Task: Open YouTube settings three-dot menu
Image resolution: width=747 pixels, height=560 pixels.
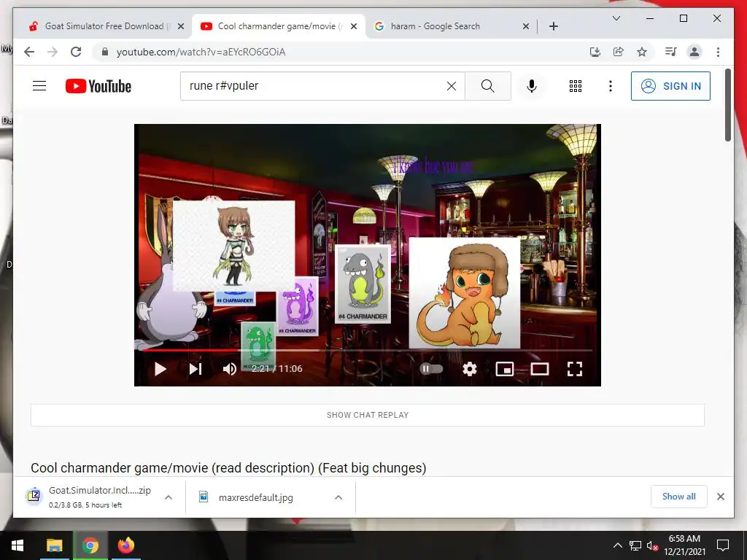Action: point(611,86)
